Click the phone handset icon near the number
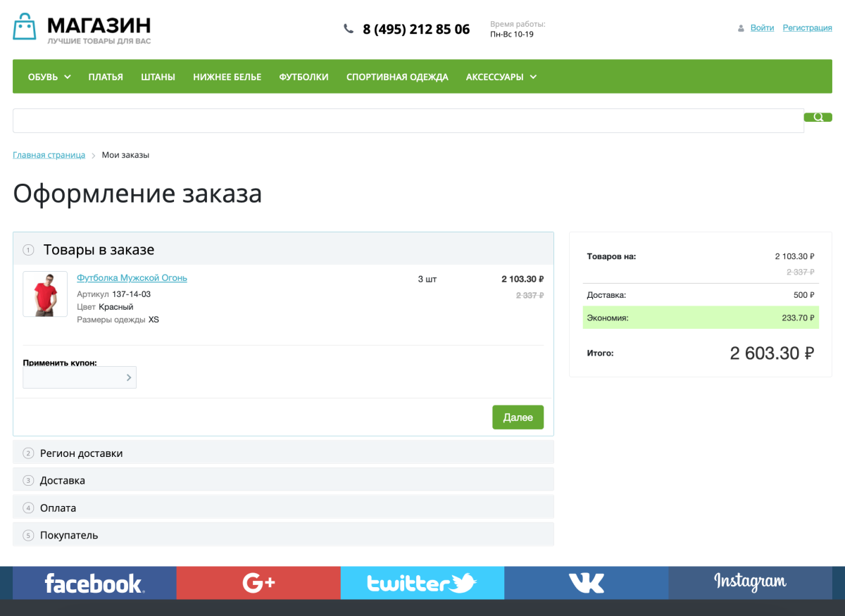 [348, 28]
